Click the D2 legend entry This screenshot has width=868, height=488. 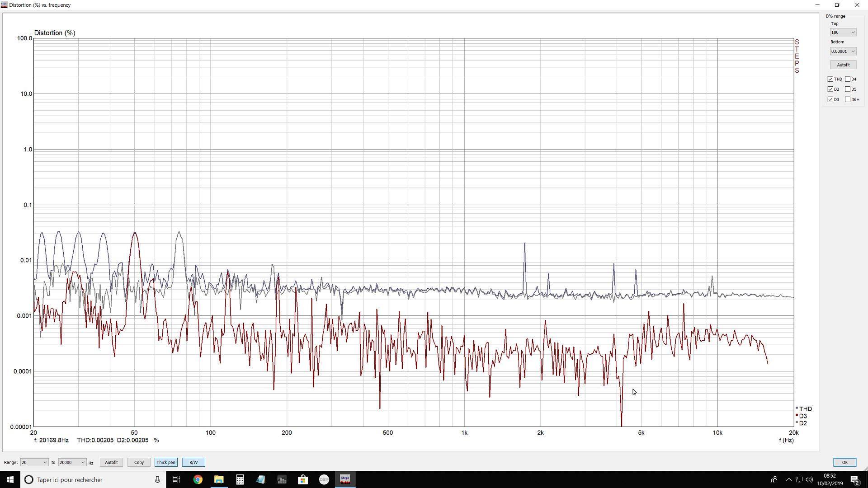pyautogui.click(x=802, y=423)
